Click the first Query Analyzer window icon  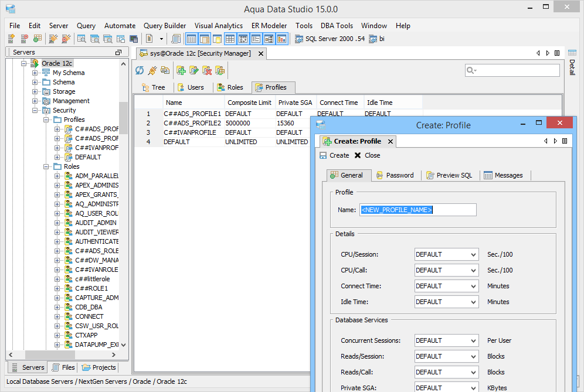(82, 39)
